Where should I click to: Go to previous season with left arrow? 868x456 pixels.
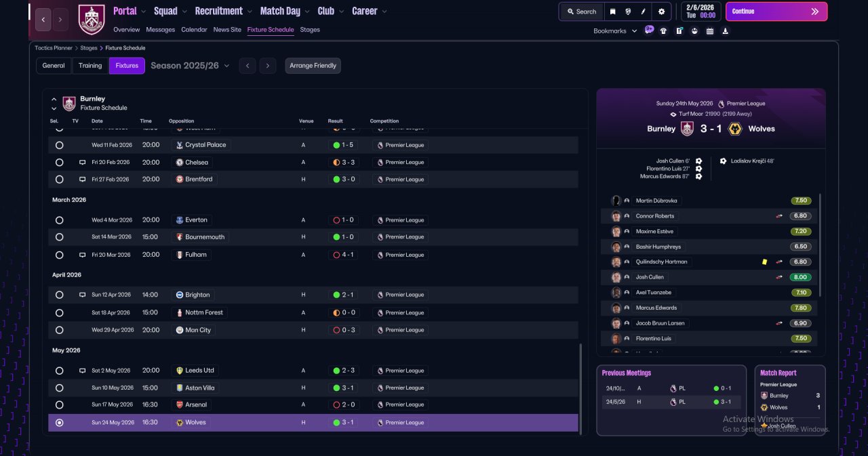(x=248, y=66)
